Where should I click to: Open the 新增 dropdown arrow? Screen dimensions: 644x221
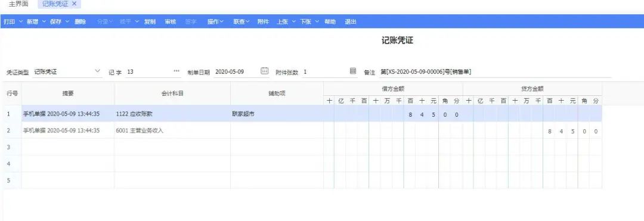pos(44,21)
